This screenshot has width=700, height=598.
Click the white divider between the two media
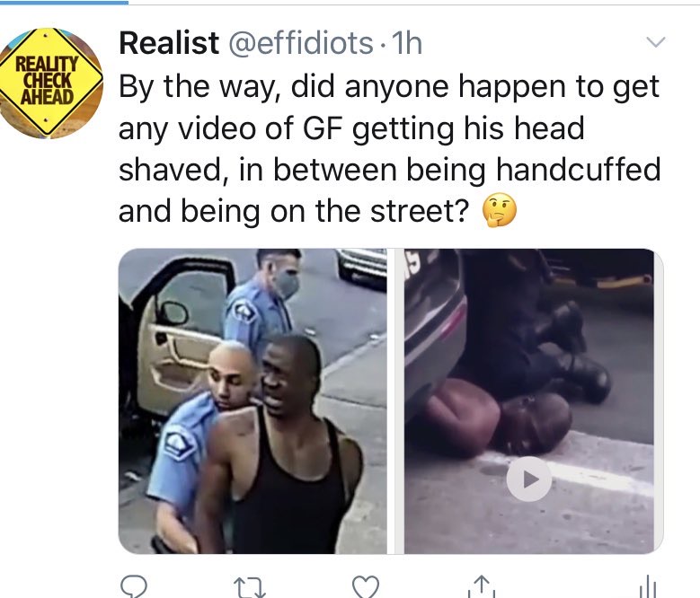(x=395, y=401)
